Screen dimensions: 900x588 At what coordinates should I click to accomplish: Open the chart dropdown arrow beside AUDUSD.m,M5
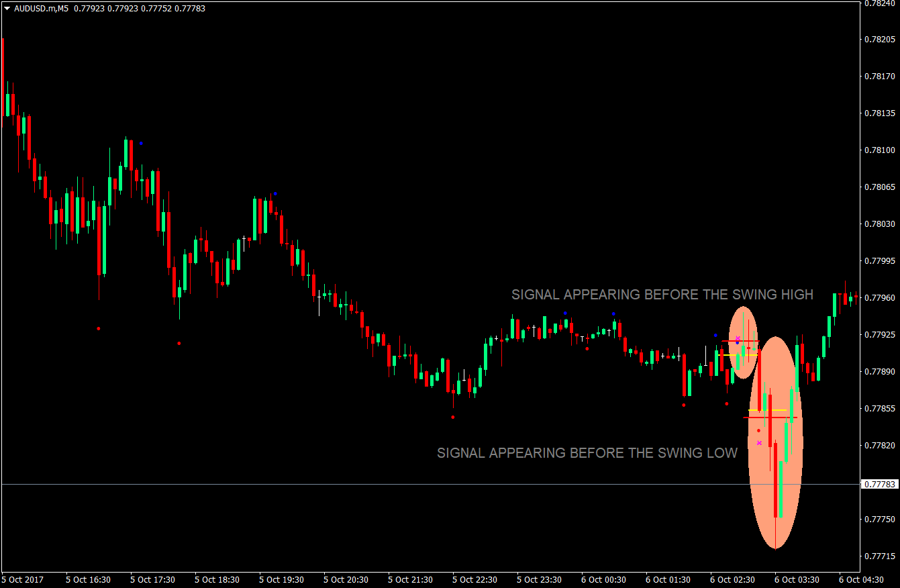(7, 9)
